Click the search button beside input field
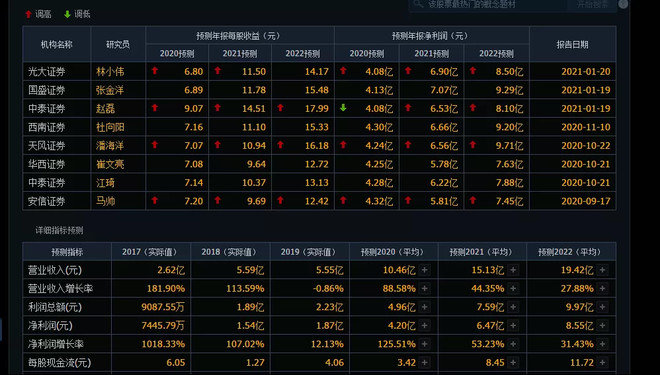Image resolution: width=660 pixels, height=375 pixels. click(593, 4)
